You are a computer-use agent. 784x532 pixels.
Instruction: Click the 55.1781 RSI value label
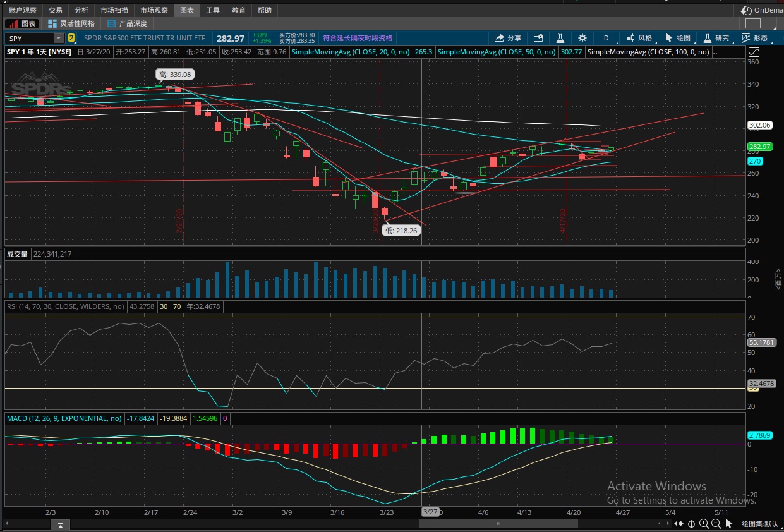(761, 342)
